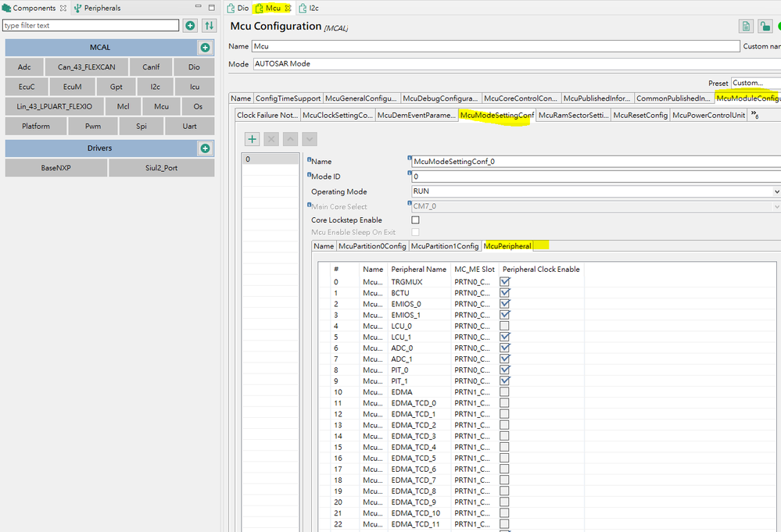Uncheck BCTU peripheral clock enable
The height and width of the screenshot is (532, 781).
(x=504, y=293)
